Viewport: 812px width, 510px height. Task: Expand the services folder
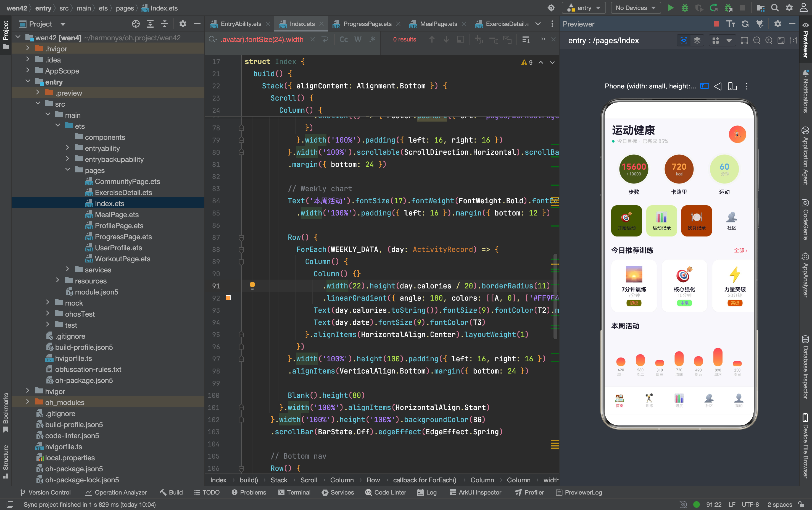tap(67, 269)
